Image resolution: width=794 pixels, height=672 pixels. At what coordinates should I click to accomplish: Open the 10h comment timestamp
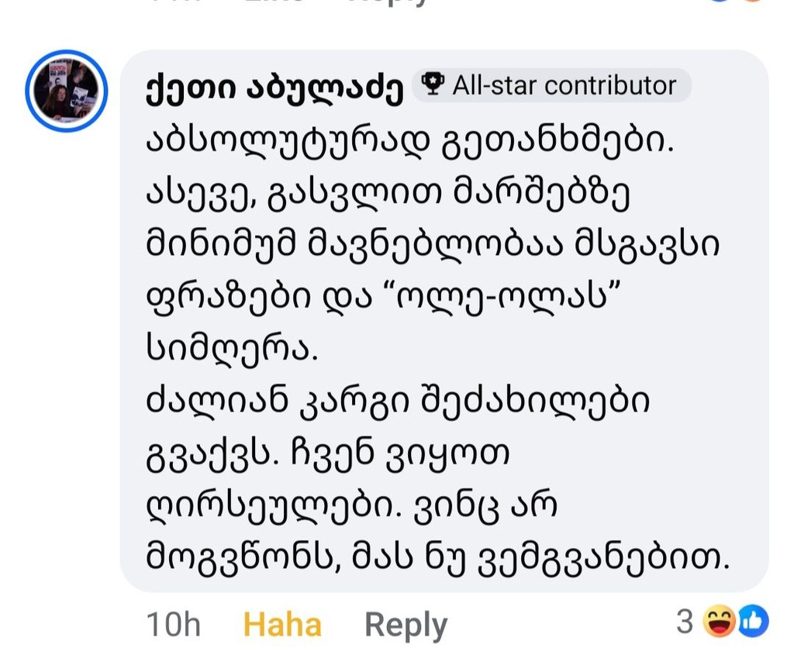[x=173, y=625]
